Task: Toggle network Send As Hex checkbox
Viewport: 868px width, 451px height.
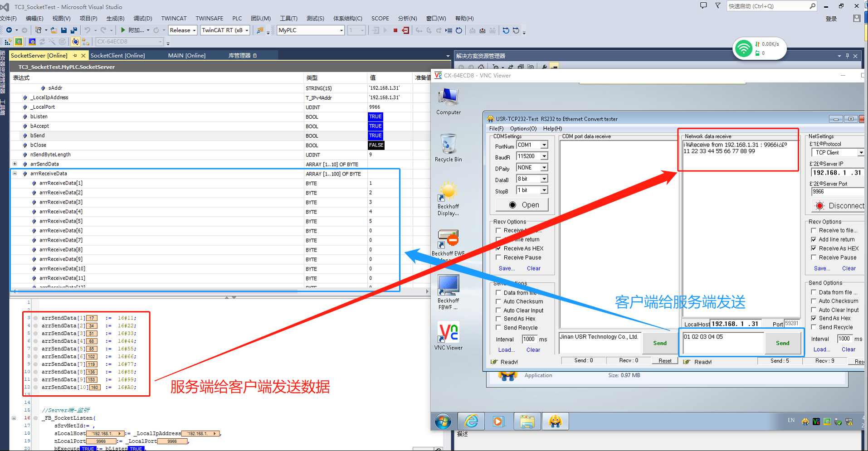Action: tap(814, 318)
